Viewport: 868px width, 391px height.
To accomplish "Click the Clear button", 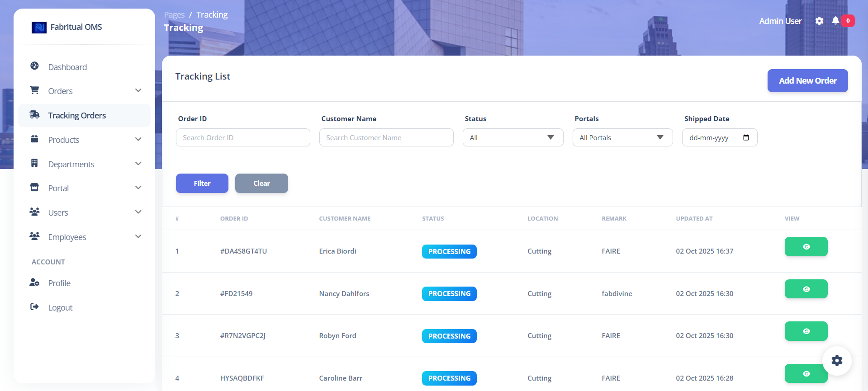I will (x=261, y=184).
